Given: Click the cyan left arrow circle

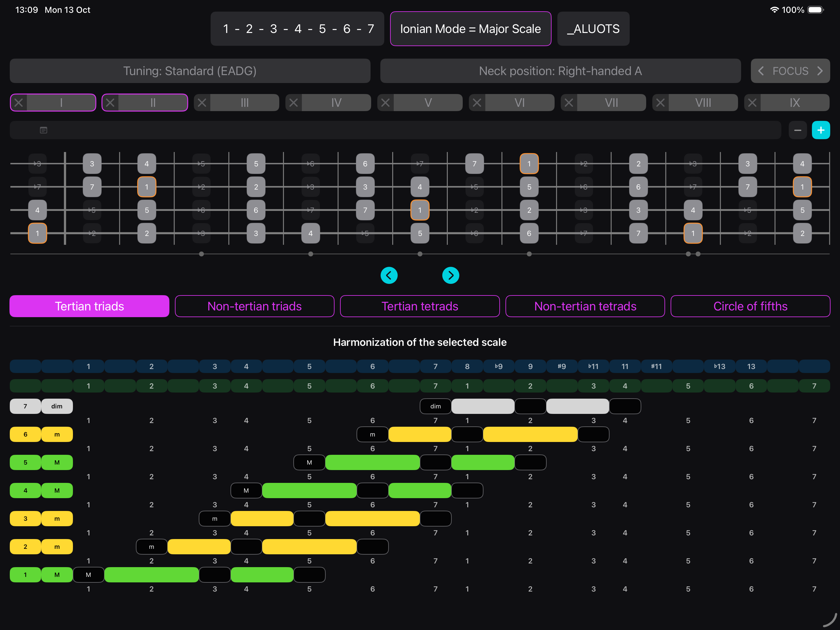Looking at the screenshot, I should click(x=389, y=275).
